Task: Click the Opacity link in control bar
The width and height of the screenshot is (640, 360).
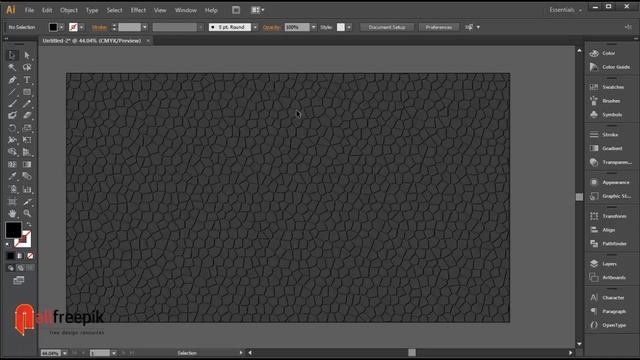Action: coord(272,27)
